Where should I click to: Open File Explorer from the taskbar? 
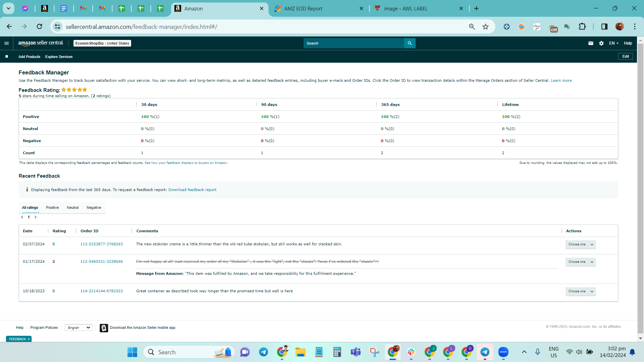click(x=300, y=352)
